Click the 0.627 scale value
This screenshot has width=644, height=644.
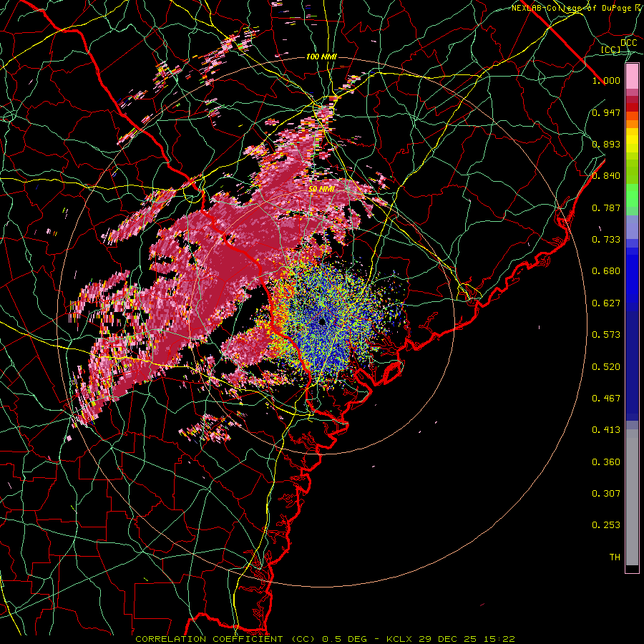tap(606, 303)
